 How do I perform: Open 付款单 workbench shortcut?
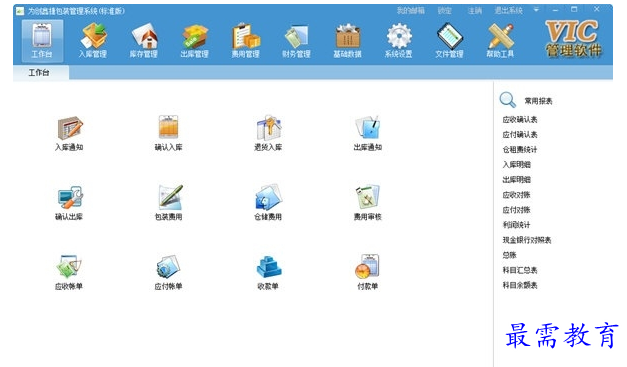[x=367, y=273]
